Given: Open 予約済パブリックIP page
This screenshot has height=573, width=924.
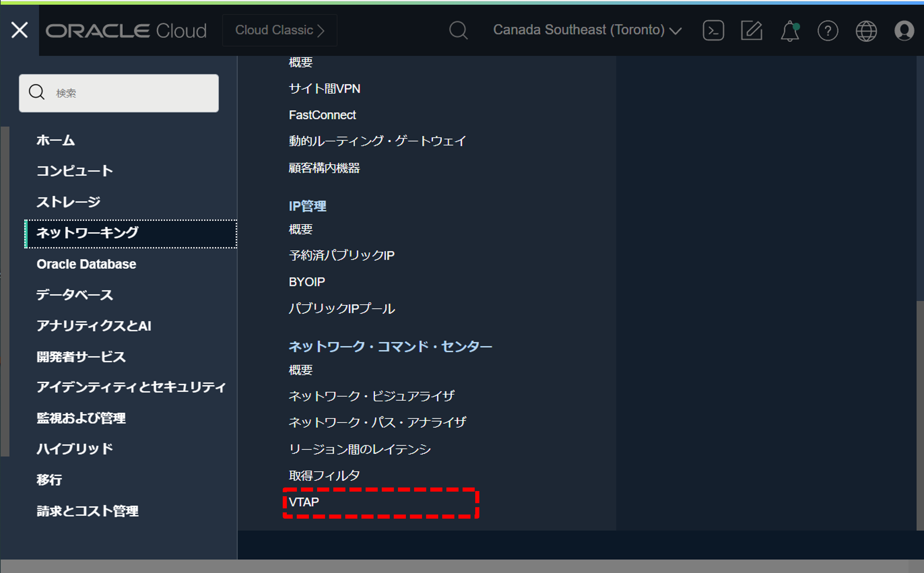Looking at the screenshot, I should pos(342,255).
